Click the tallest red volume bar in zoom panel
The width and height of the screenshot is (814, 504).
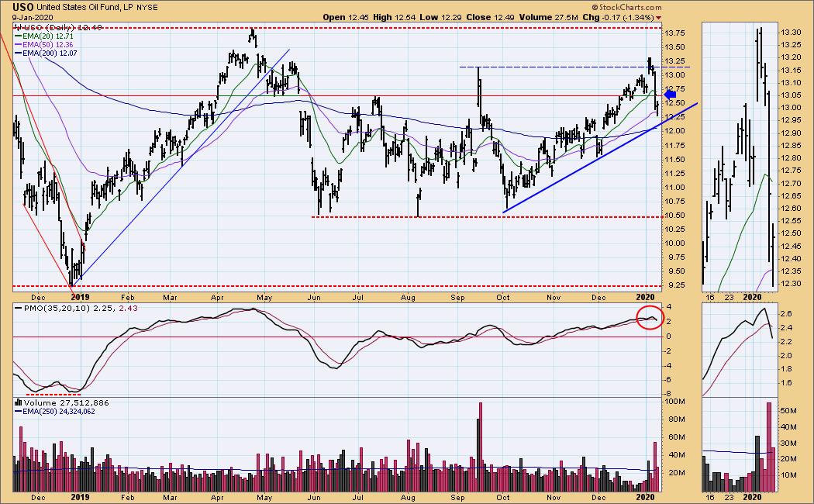click(x=769, y=447)
